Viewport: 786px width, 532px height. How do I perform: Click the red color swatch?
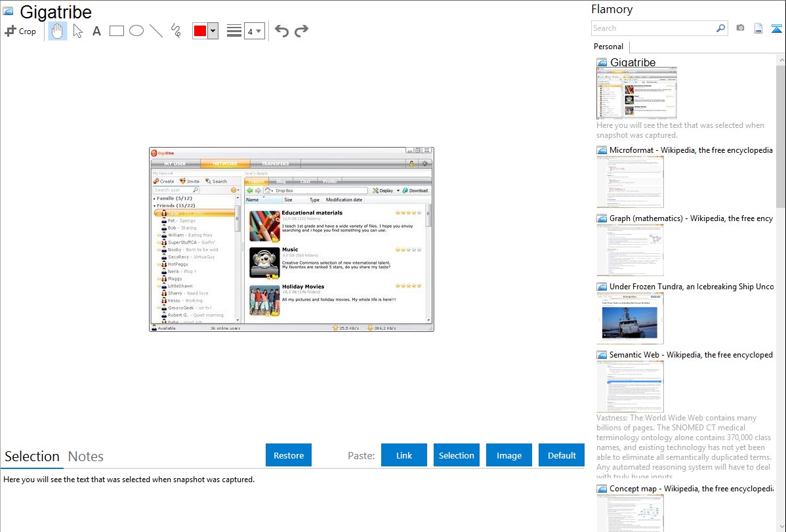200,31
